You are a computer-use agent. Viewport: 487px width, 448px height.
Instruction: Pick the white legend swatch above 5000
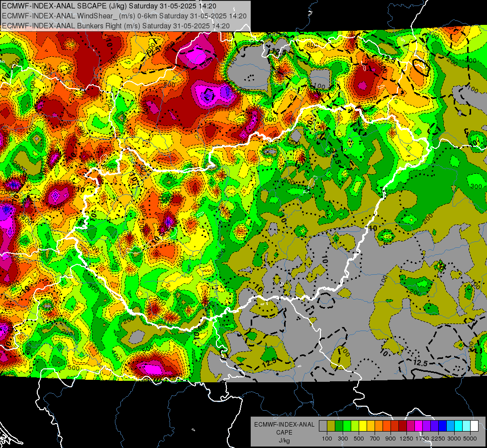475,426
